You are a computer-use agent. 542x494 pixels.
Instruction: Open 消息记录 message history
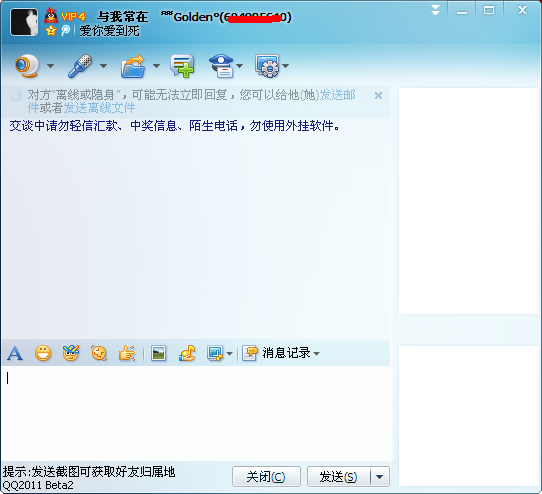pos(276,353)
